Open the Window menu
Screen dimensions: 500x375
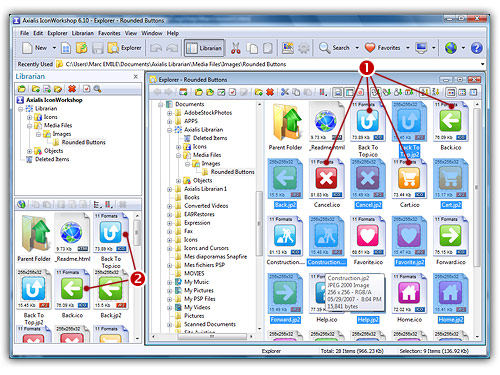(x=152, y=33)
